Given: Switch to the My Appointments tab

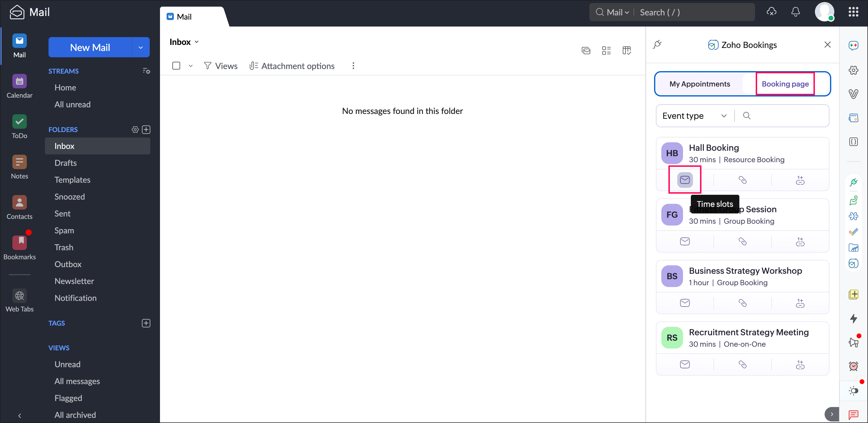Looking at the screenshot, I should pos(700,84).
